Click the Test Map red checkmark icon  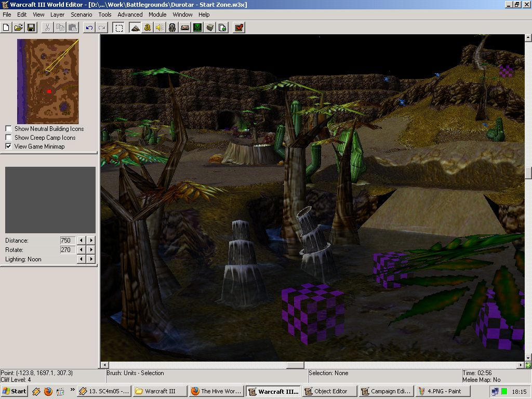coord(239,28)
